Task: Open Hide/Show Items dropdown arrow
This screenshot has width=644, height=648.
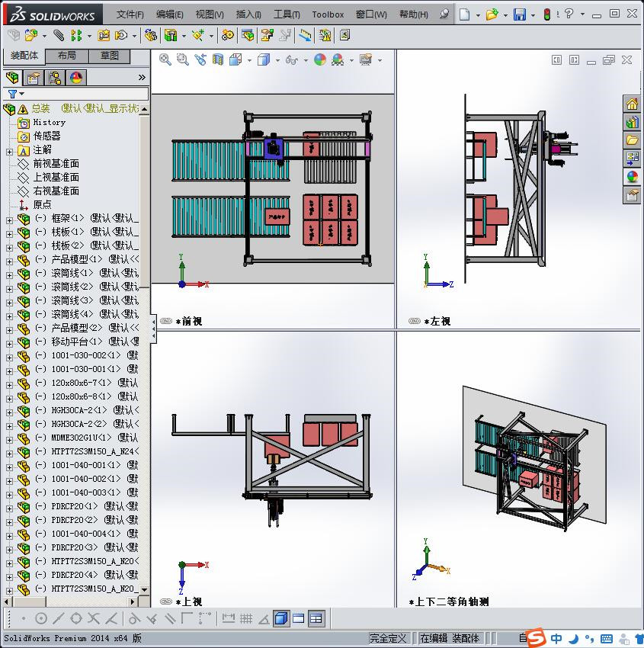Action: coord(306,61)
